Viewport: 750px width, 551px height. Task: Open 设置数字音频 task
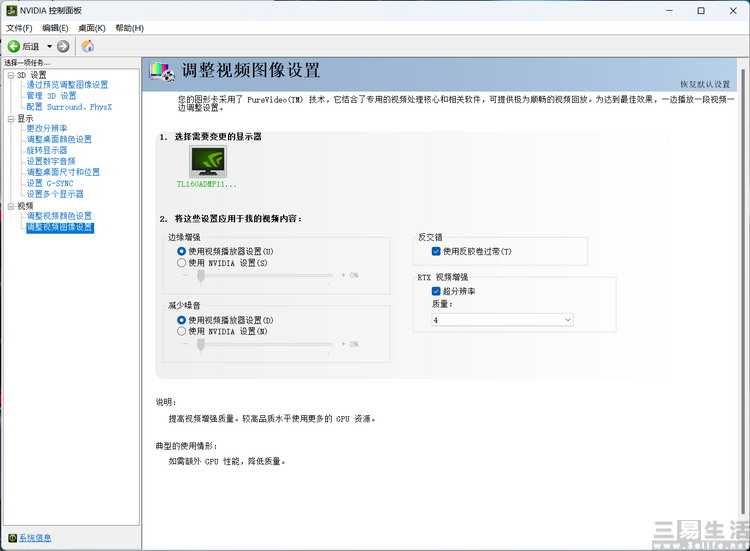(x=51, y=161)
